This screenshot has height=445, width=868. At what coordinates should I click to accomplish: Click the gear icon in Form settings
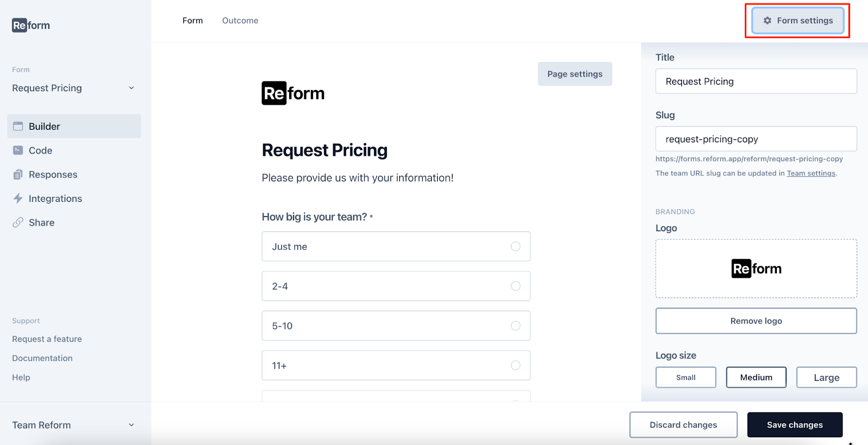click(x=767, y=21)
